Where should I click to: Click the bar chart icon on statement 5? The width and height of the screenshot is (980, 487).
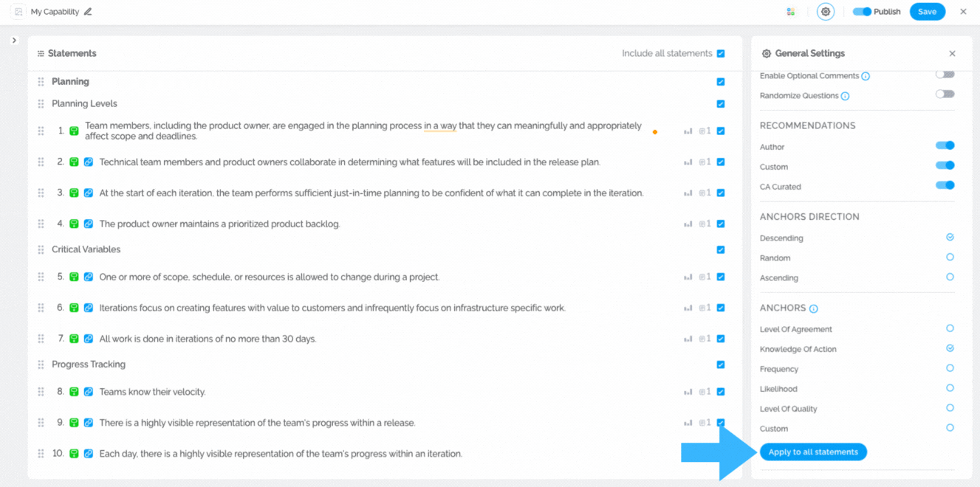coord(688,277)
